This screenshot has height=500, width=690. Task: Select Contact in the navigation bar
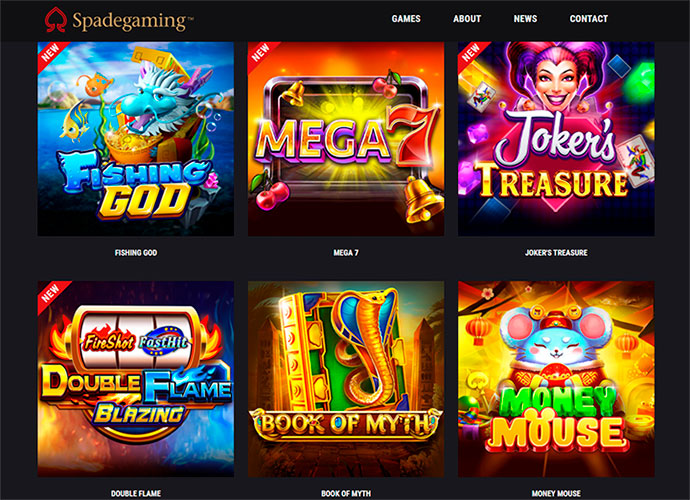click(588, 19)
